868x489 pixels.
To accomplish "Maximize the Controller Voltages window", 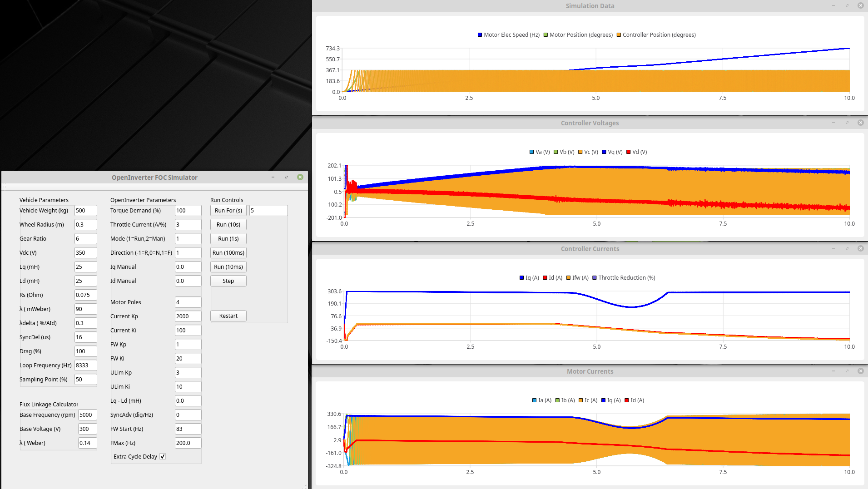I will [847, 123].
